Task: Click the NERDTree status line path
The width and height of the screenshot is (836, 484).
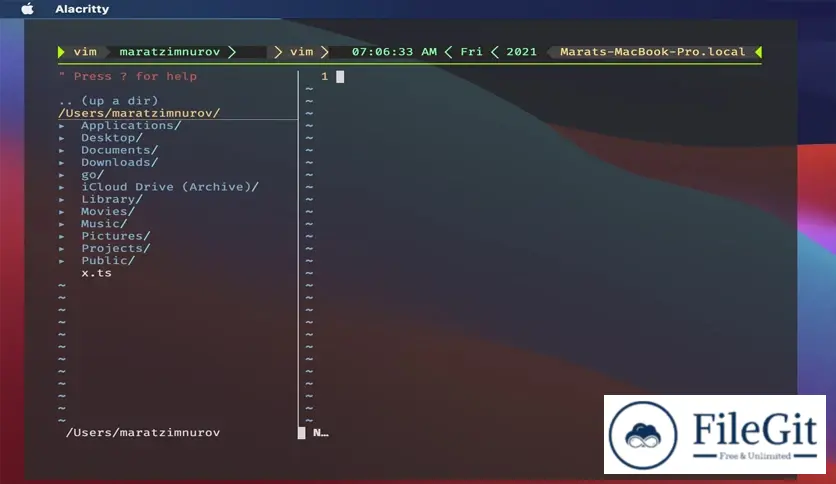Action: pos(143,432)
